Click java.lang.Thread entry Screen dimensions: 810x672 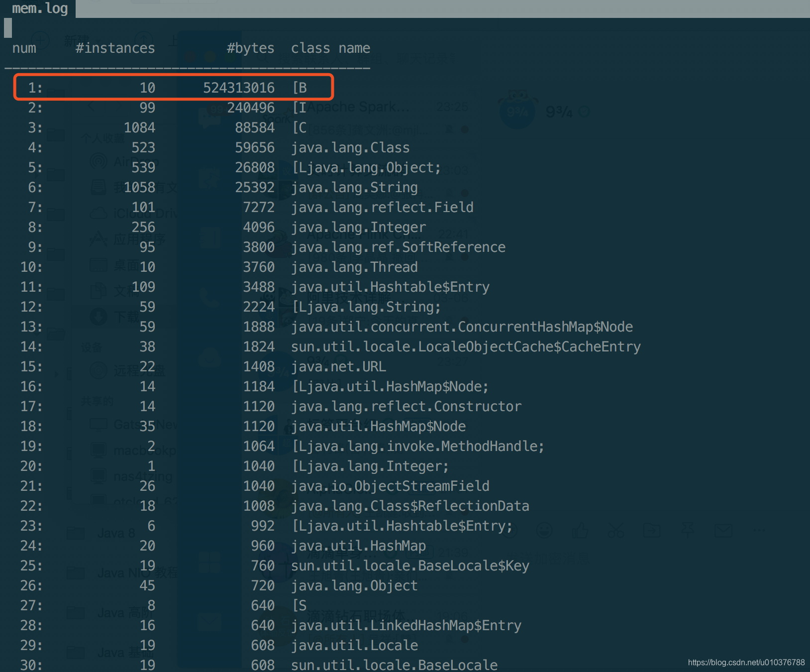pyautogui.click(x=354, y=267)
